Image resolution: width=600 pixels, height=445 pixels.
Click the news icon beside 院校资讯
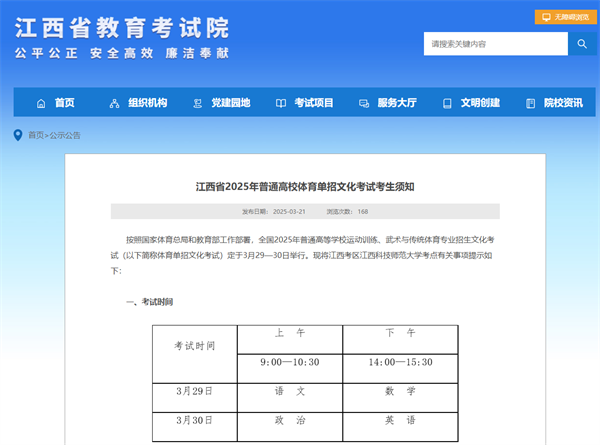(530, 103)
